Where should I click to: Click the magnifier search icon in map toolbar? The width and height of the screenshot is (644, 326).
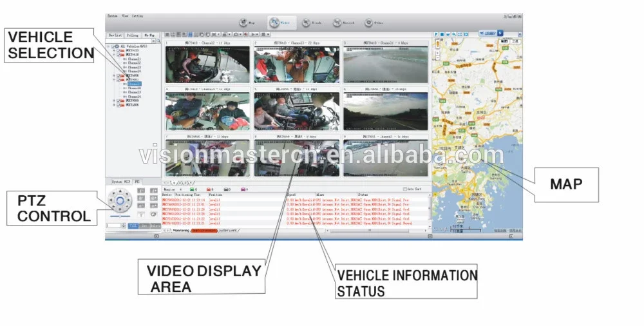454,34
